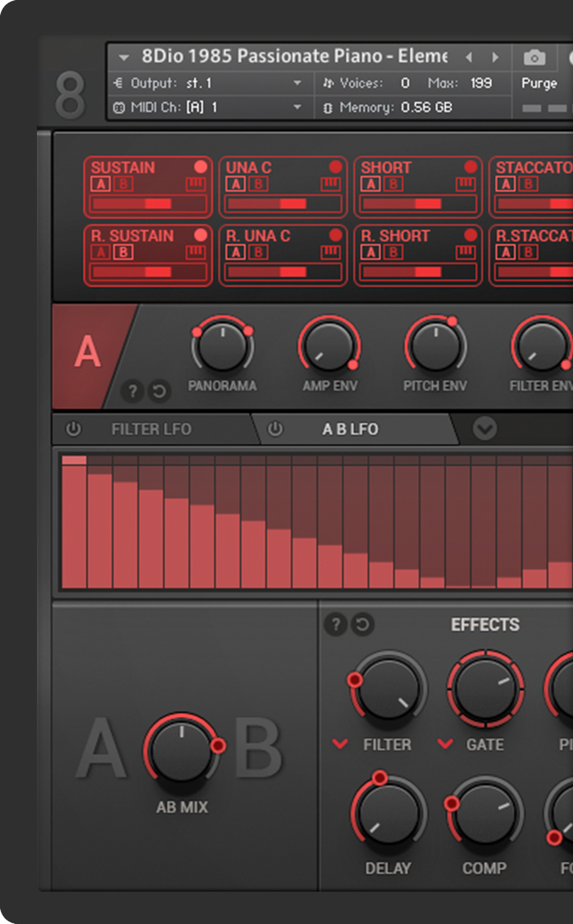The image size is (573, 924).
Task: Open the MIDI channel dropdown
Action: pos(297,107)
